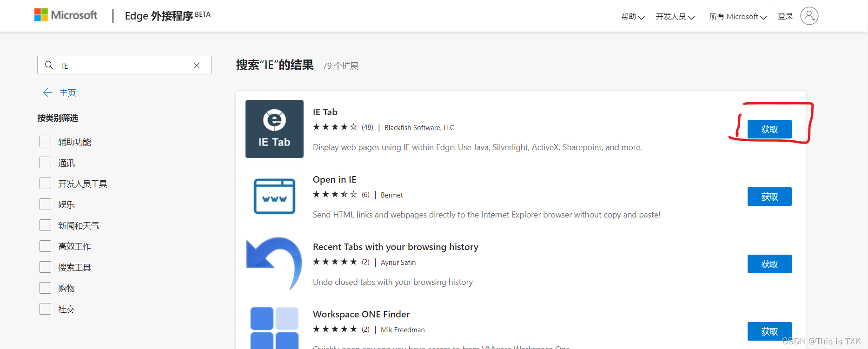Viewport: 868px width, 349px height.
Task: Expand the 开发人员 dropdown menu
Action: (675, 17)
